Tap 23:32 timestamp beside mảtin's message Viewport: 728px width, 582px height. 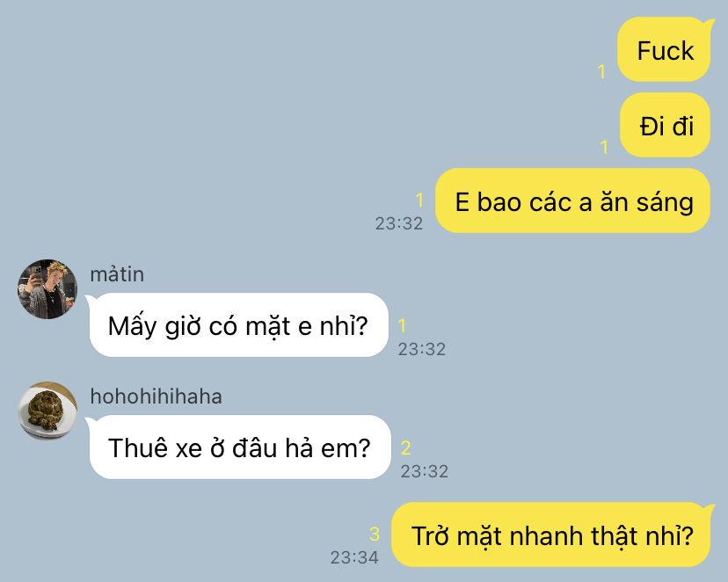pyautogui.click(x=421, y=349)
